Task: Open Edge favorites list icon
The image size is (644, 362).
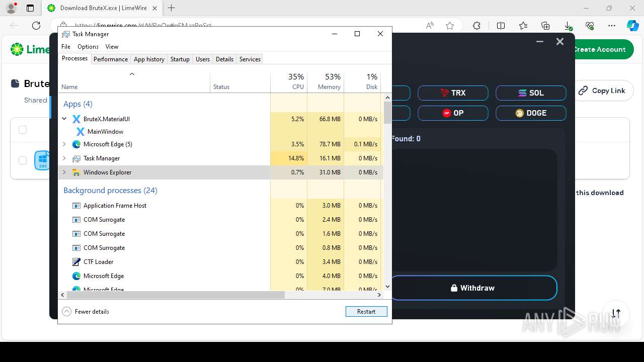Action: tap(523, 26)
